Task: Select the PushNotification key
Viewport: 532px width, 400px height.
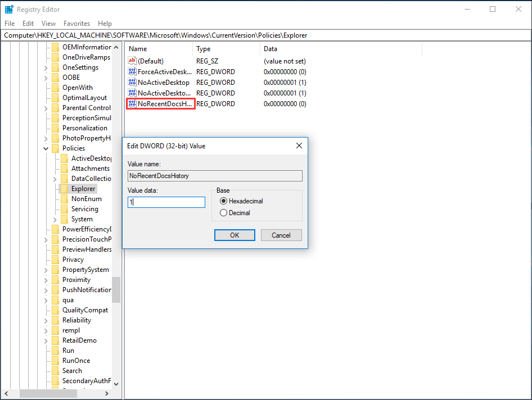Action: pyautogui.click(x=87, y=290)
